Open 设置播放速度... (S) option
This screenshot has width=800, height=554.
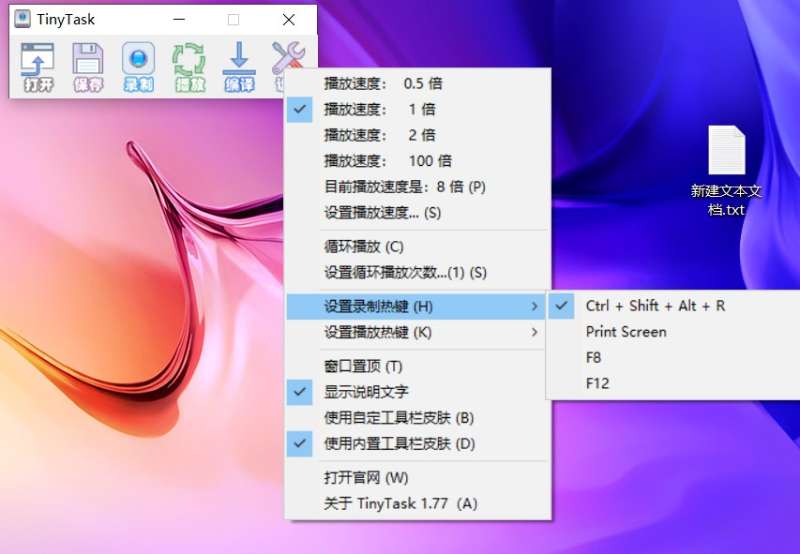tap(417, 213)
